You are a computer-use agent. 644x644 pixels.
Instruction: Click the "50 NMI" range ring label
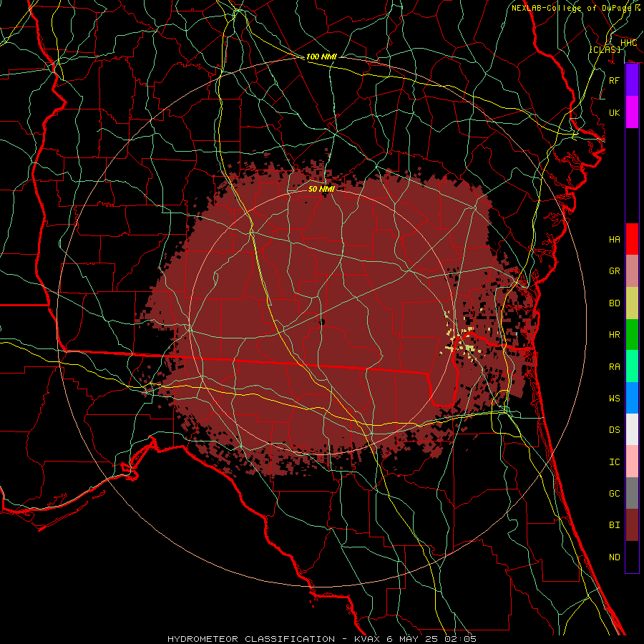point(321,189)
